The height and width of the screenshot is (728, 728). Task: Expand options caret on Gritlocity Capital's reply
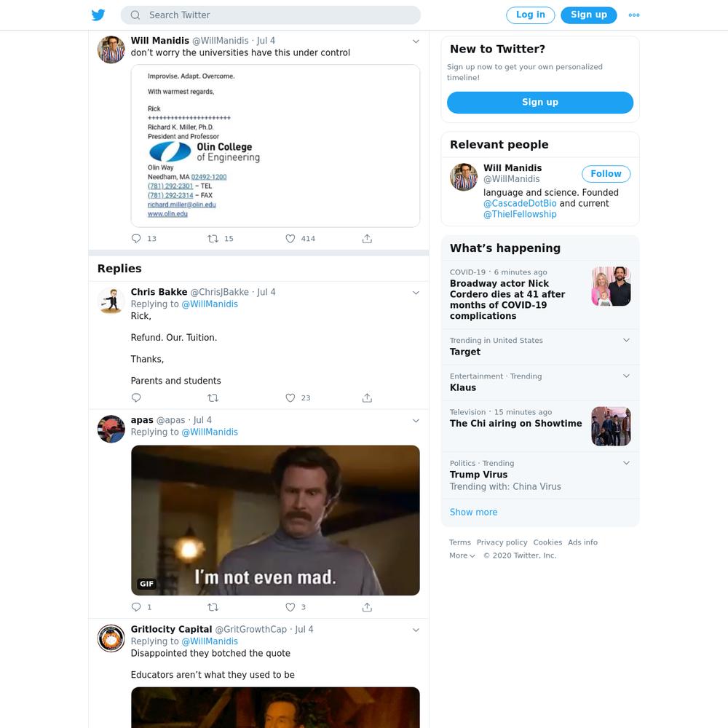[x=416, y=630]
